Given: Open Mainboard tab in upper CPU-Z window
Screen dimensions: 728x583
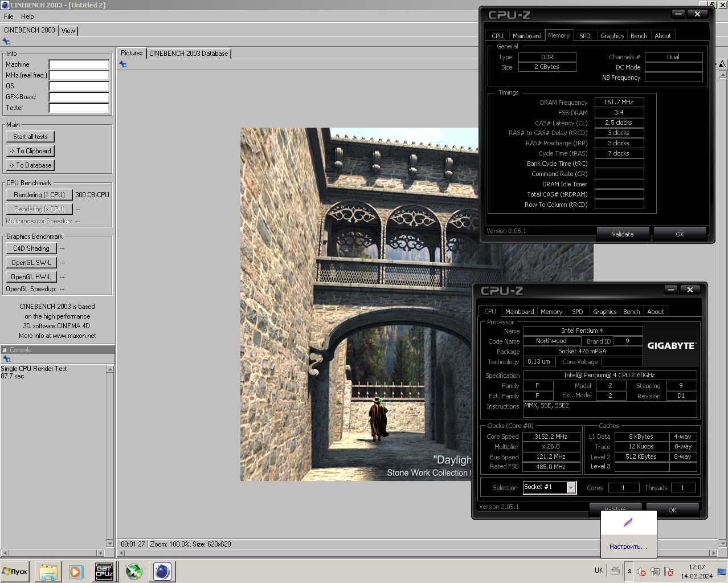Looking at the screenshot, I should click(x=527, y=36).
